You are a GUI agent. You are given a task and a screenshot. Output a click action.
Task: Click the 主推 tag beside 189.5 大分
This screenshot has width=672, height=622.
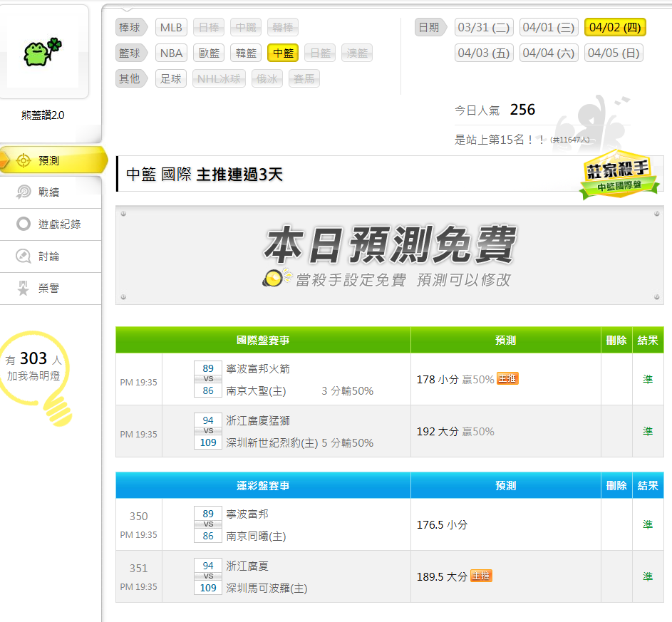481,576
